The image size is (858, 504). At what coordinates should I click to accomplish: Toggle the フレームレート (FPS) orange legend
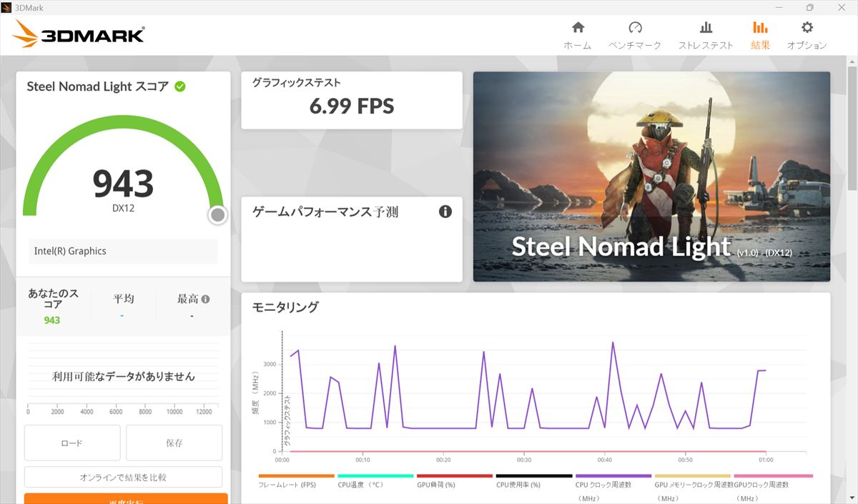click(x=296, y=476)
